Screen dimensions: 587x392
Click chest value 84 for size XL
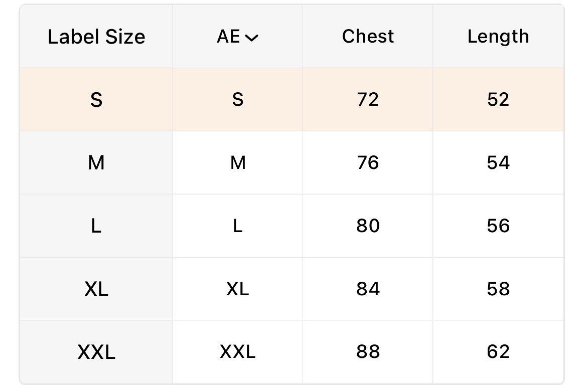tap(368, 289)
